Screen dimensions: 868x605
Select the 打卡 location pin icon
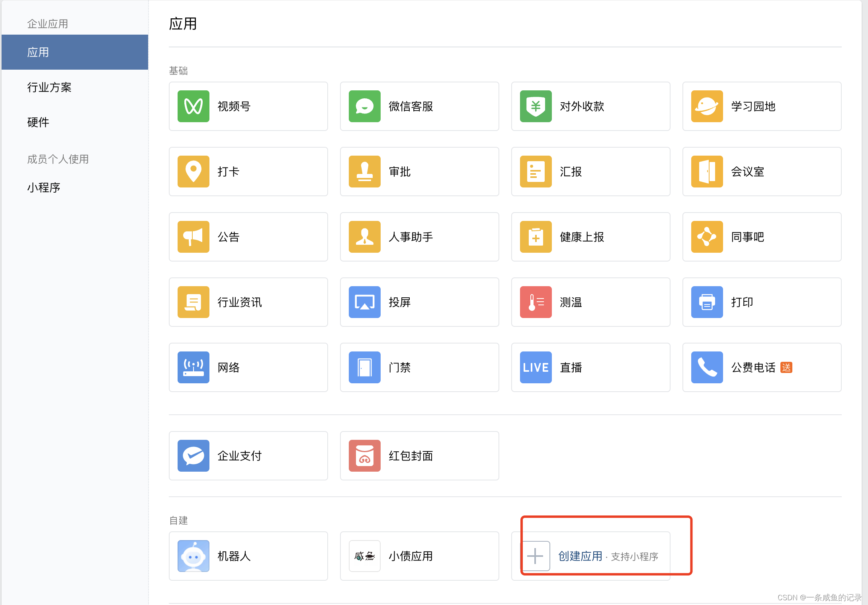(194, 172)
